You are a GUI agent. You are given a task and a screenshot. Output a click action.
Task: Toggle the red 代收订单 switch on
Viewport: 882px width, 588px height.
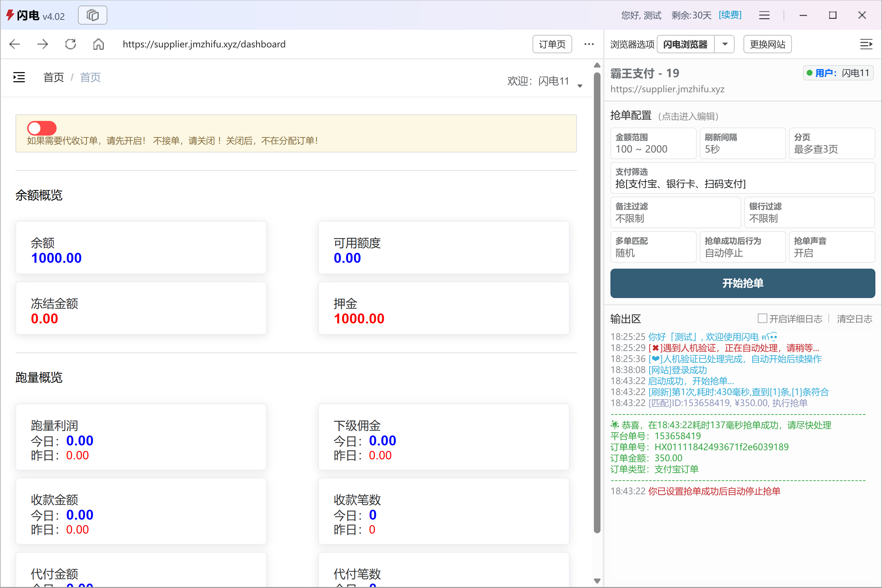(x=42, y=128)
